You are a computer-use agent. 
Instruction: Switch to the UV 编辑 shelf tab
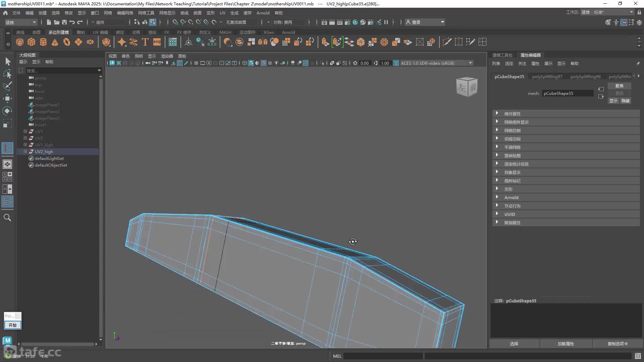click(100, 32)
